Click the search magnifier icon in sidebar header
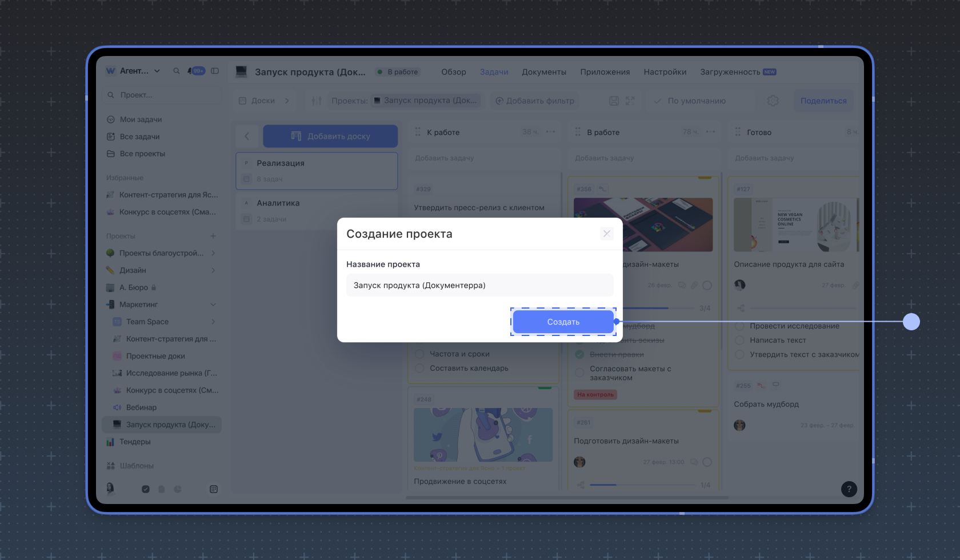The width and height of the screenshot is (960, 560). click(177, 71)
